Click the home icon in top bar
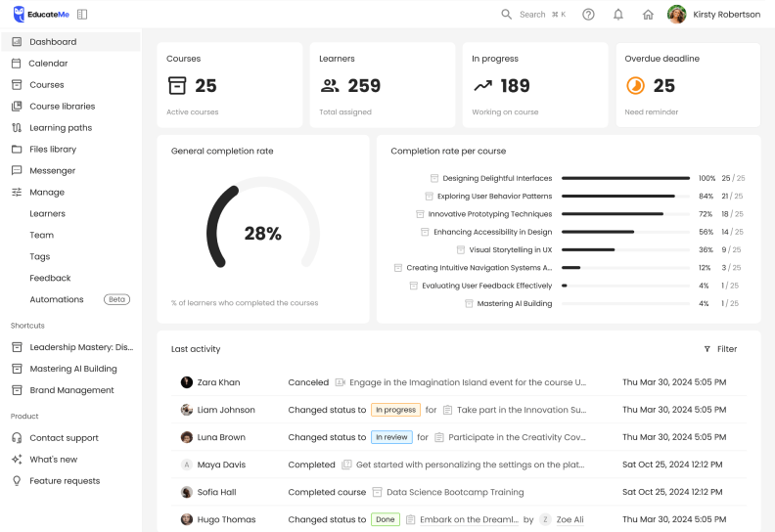The height and width of the screenshot is (532, 775). coord(648,15)
